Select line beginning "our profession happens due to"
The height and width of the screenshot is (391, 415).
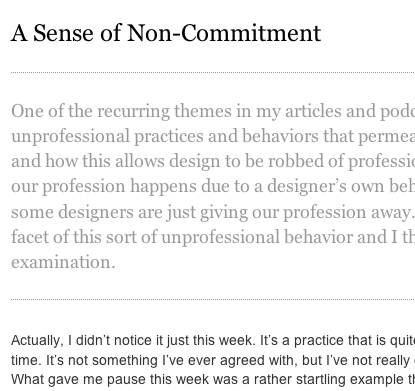(x=213, y=186)
